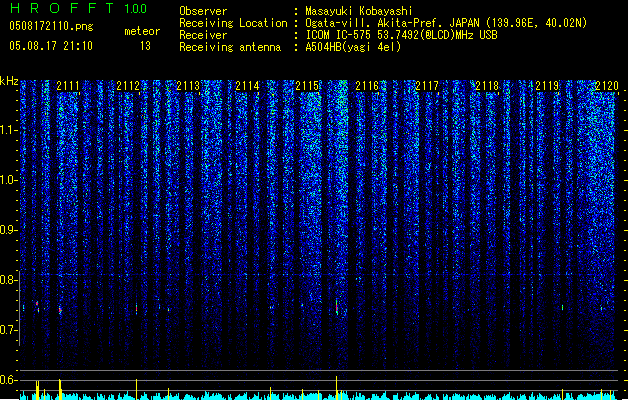Click the A504HB(yagi 4el) antenna text
The image size is (629, 400).
[353, 47]
